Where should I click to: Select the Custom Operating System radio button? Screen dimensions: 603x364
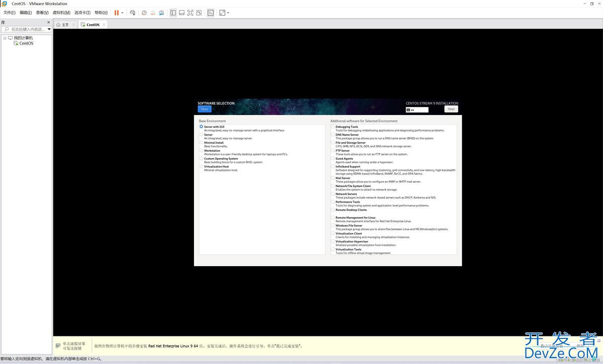point(202,159)
